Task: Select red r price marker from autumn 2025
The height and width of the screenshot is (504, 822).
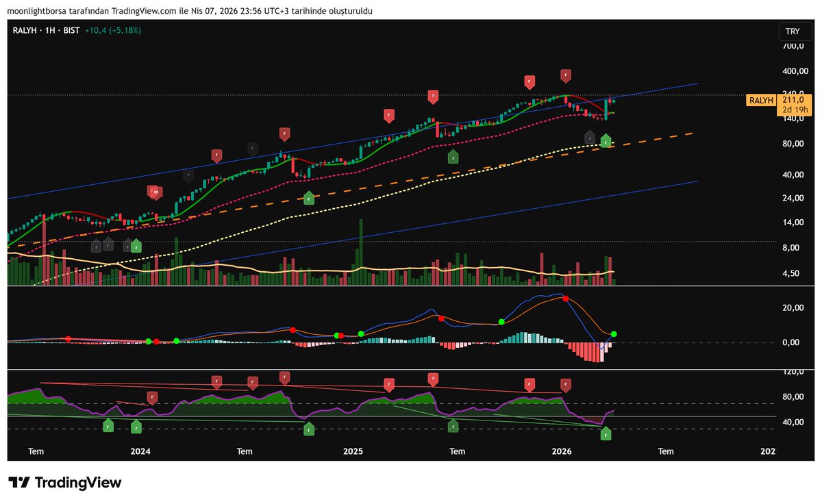Action: point(530,81)
